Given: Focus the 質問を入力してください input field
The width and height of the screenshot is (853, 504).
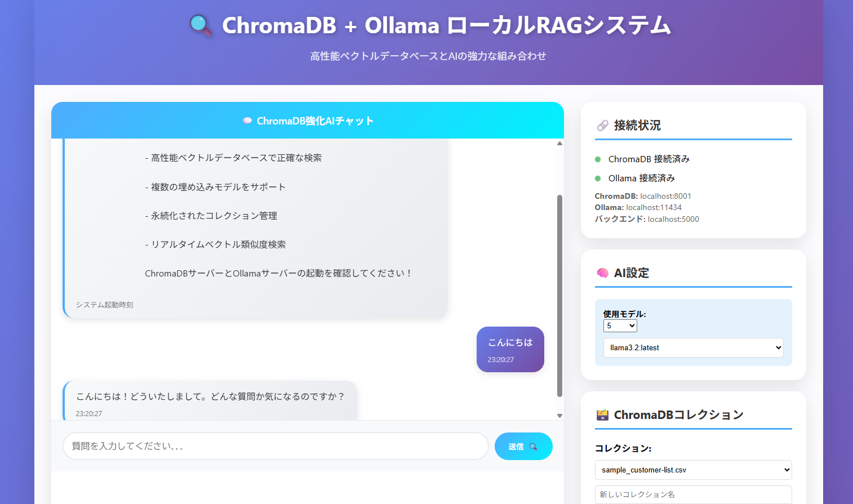Looking at the screenshot, I should click(276, 446).
